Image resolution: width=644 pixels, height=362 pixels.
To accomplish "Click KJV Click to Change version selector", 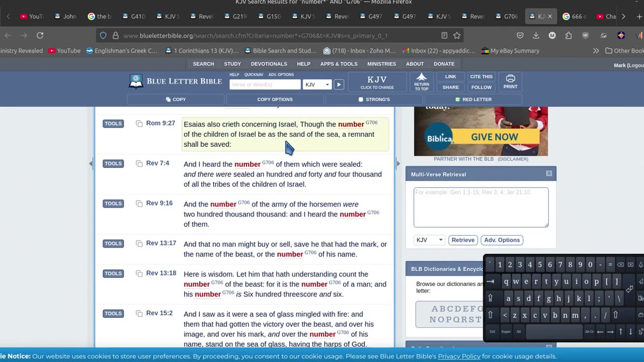I will coord(377,82).
